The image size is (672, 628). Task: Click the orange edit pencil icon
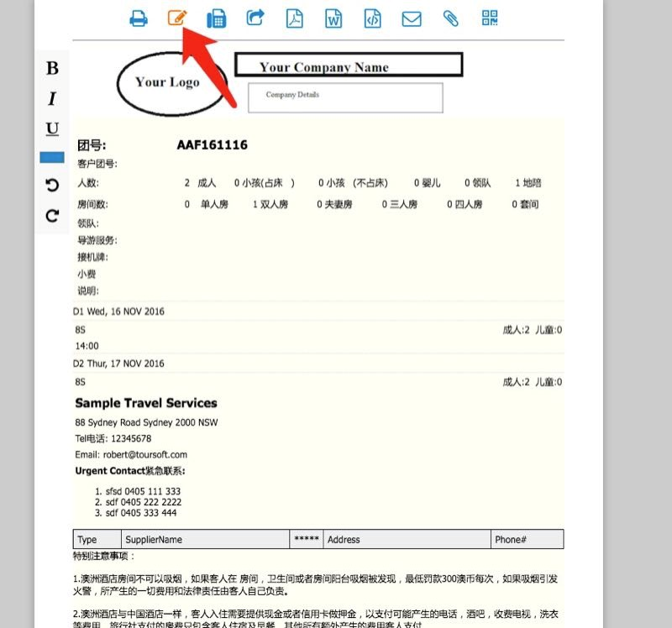point(176,18)
